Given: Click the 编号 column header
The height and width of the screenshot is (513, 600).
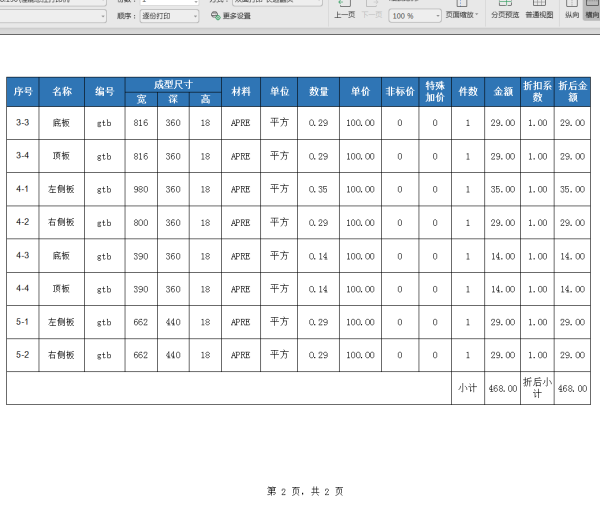Looking at the screenshot, I should 104,92.
